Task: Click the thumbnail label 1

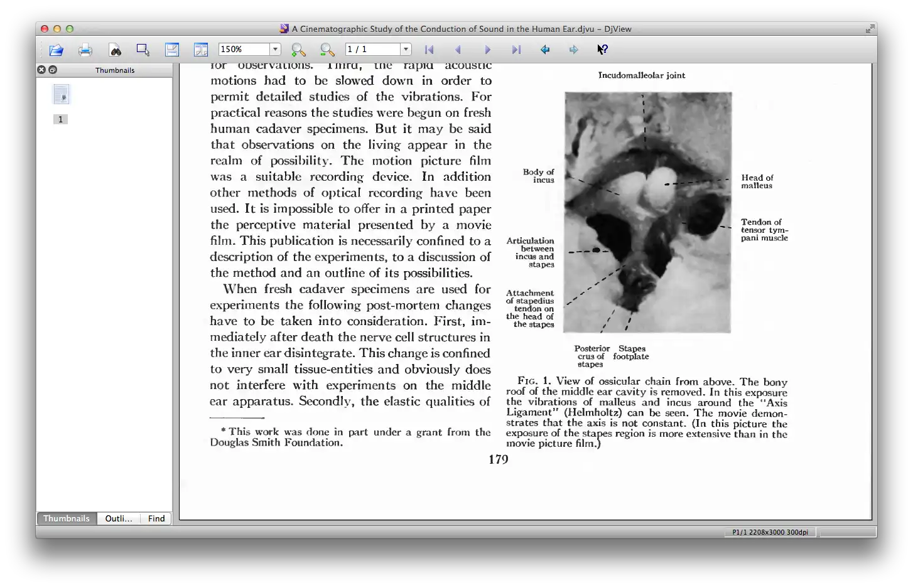Action: [61, 119]
